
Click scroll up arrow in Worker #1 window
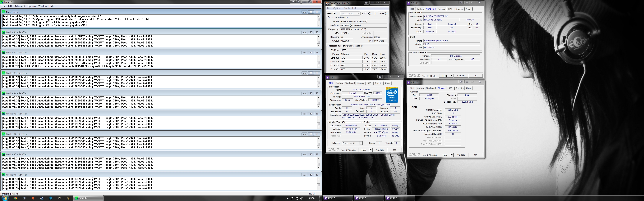tap(319, 36)
